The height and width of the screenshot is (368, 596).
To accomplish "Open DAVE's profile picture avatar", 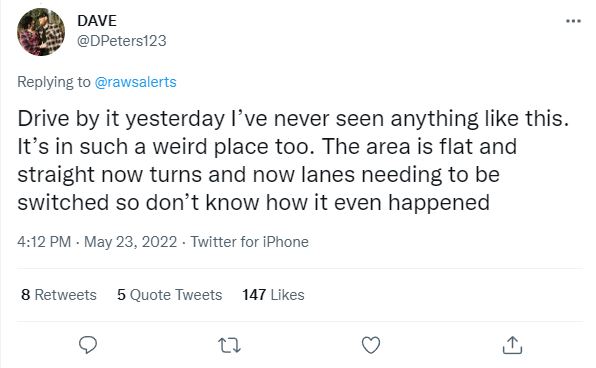I will (41, 32).
